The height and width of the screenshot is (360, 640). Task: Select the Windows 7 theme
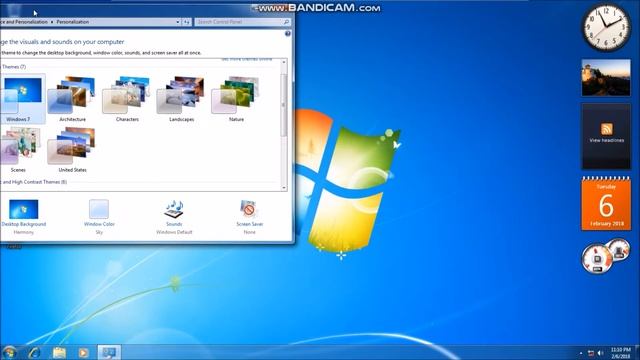[x=22, y=98]
